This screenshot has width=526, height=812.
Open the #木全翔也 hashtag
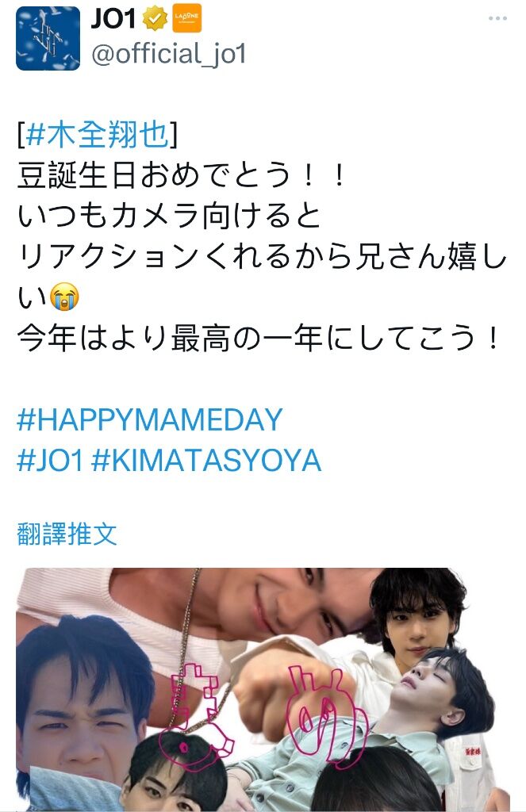(x=97, y=135)
